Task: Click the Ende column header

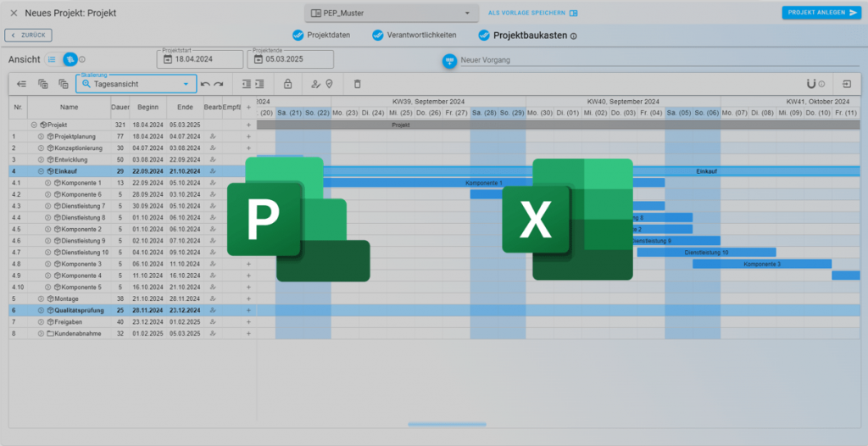Action: pos(185,108)
